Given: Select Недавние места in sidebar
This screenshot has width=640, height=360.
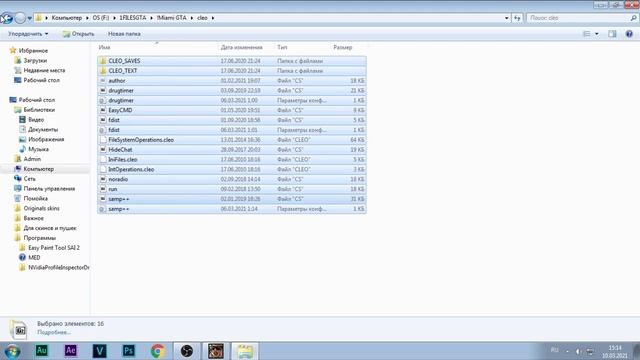Looking at the screenshot, I should click(x=44, y=70).
